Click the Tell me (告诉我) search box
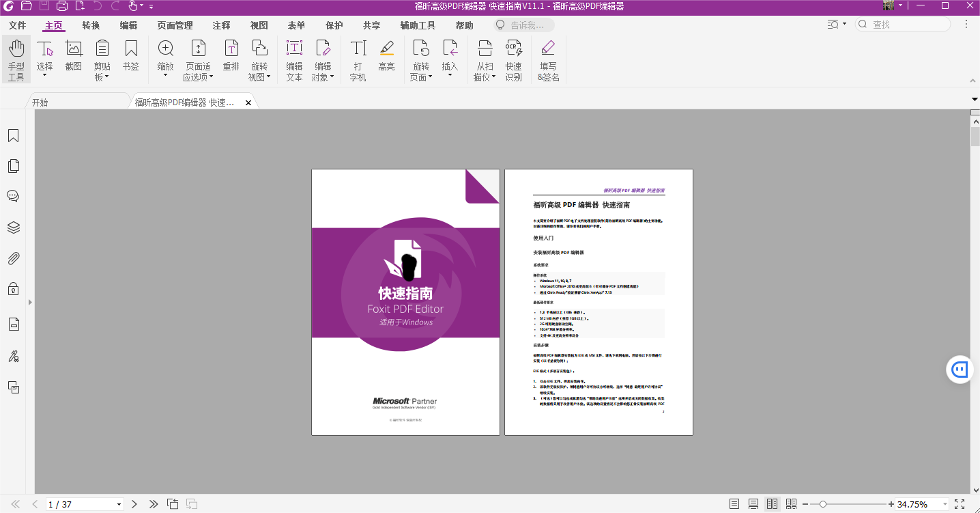This screenshot has width=980, height=513. pos(524,25)
